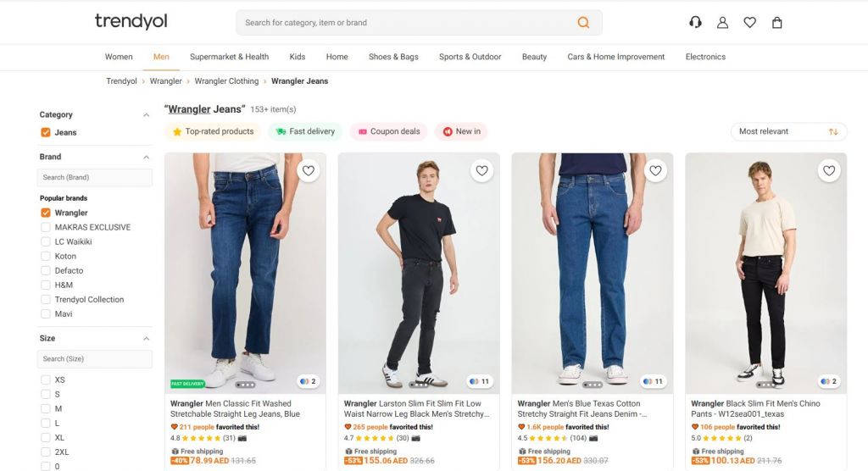
Task: Open the Electronics menu tab
Action: point(705,57)
